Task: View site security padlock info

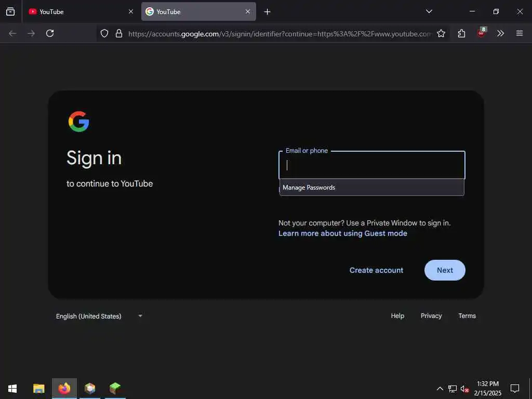Action: pos(119,33)
